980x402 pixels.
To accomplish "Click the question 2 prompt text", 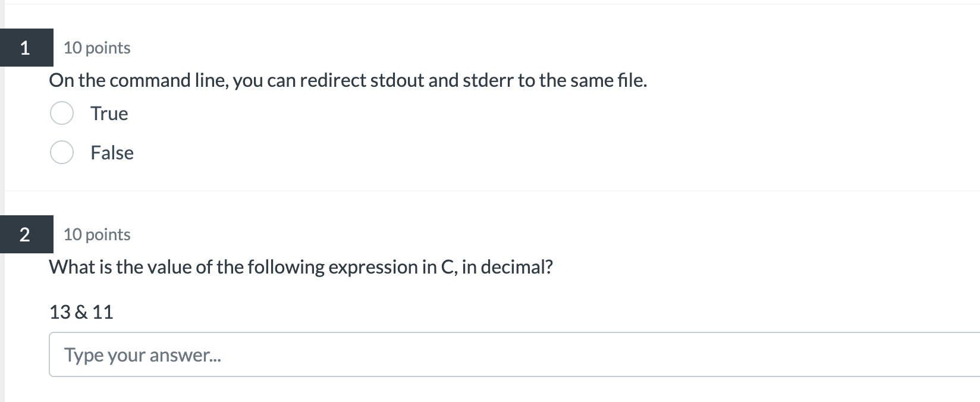I will [x=301, y=267].
